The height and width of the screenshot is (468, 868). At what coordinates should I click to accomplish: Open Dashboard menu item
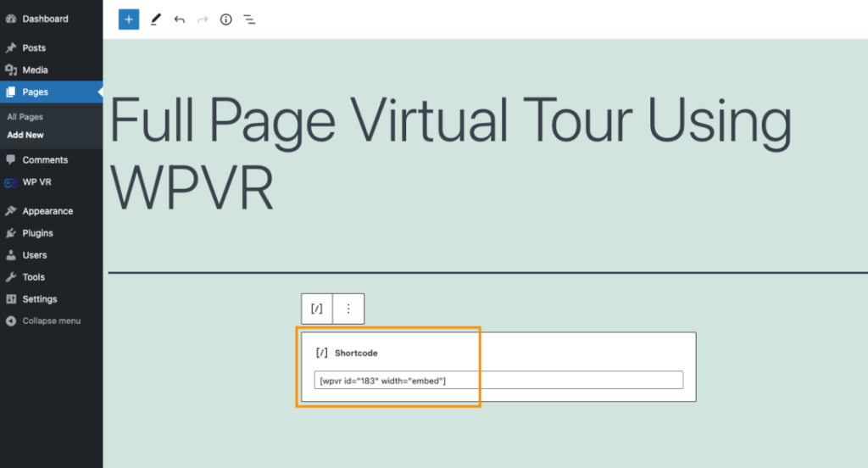point(46,19)
